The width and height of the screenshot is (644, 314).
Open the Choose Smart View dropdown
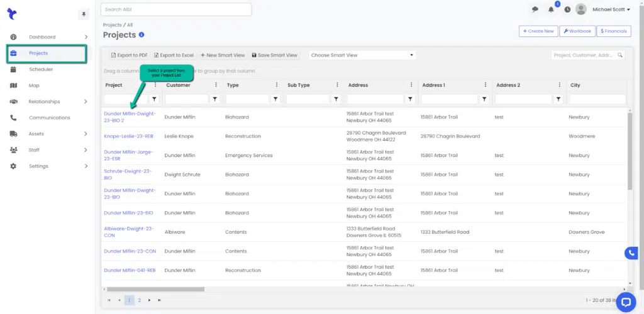tap(362, 55)
